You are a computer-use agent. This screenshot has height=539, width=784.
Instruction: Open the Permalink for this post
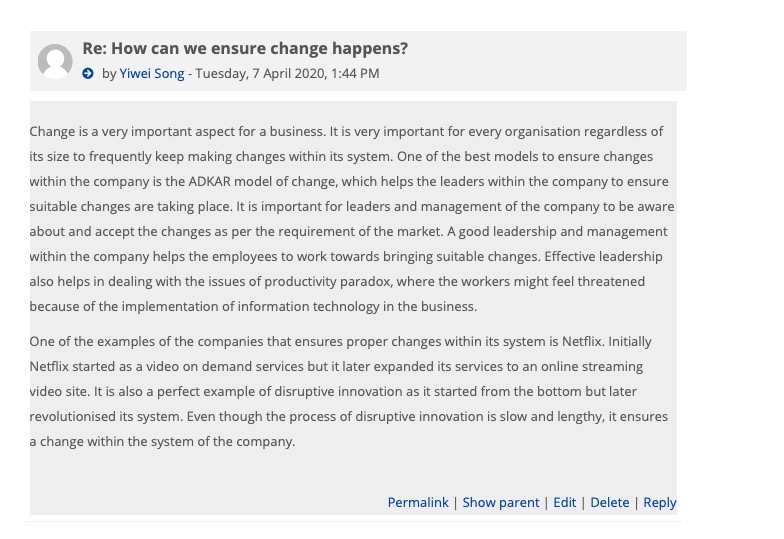pyautogui.click(x=418, y=502)
